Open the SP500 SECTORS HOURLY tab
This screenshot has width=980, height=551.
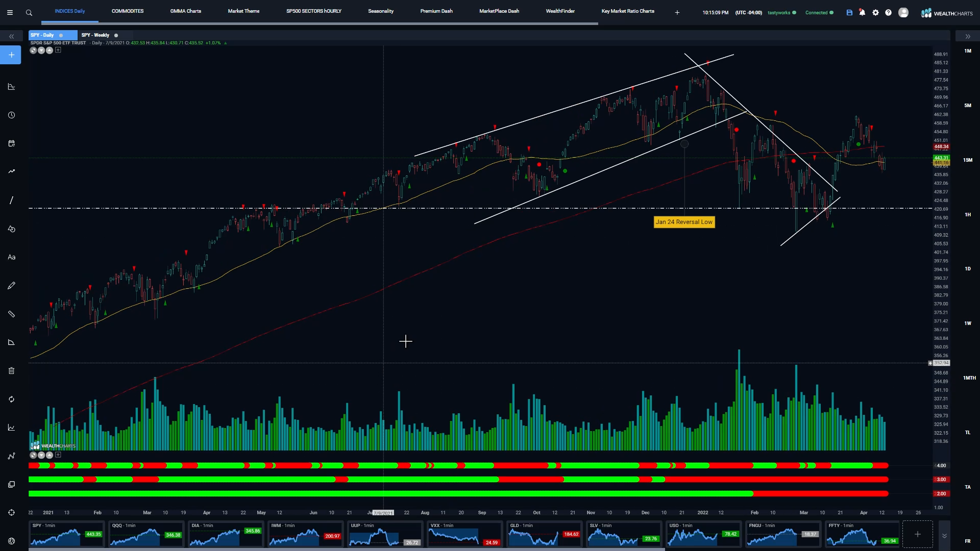coord(314,11)
